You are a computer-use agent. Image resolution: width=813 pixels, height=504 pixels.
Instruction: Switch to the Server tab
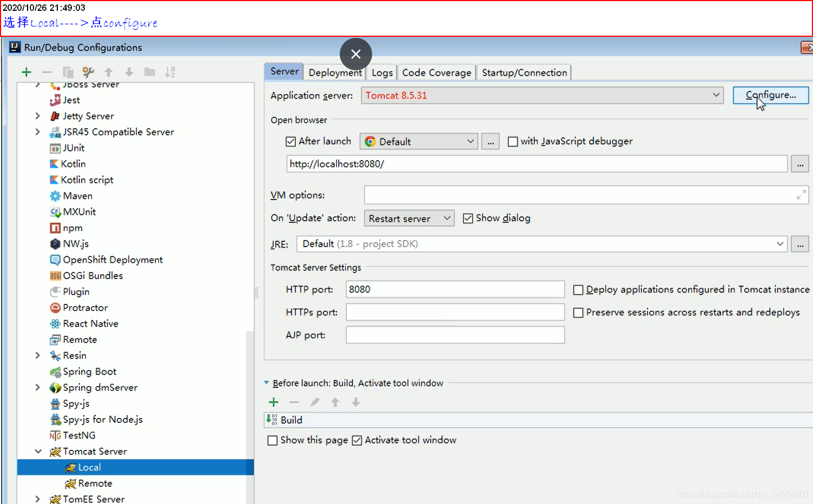tap(284, 71)
